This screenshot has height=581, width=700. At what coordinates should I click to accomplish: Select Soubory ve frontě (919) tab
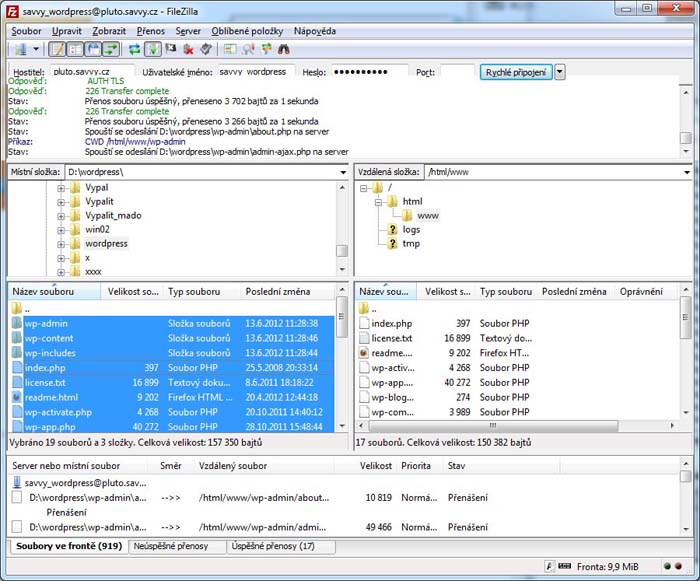[69, 546]
